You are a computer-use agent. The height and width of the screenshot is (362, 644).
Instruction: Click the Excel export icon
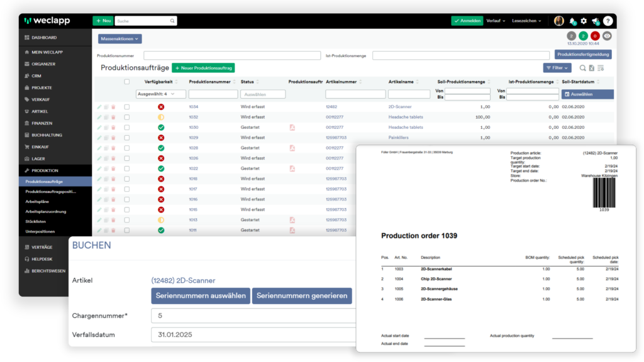(591, 68)
